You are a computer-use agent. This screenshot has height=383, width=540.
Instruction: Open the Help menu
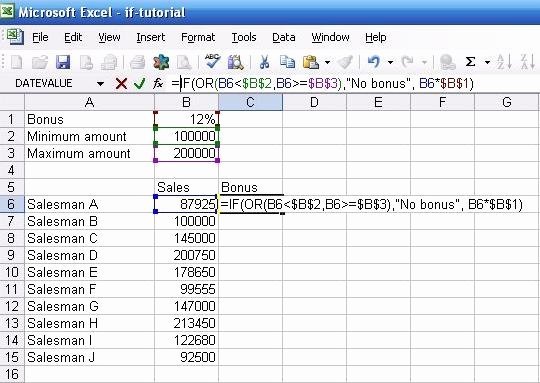click(x=376, y=37)
